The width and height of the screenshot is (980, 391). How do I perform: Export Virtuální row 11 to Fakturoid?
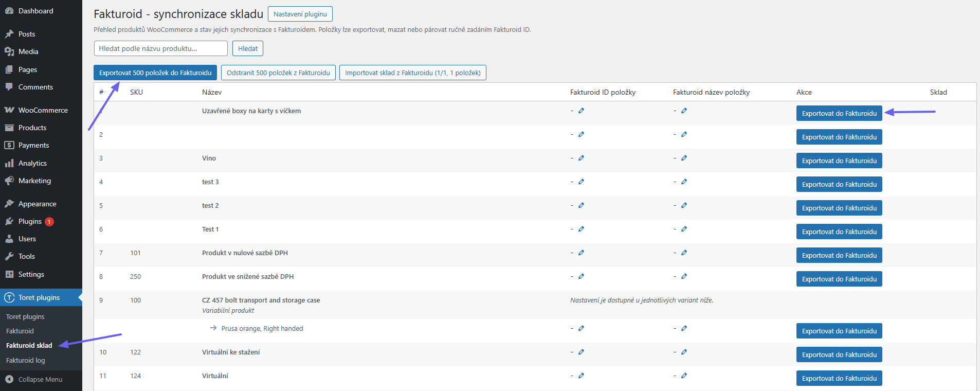839,378
